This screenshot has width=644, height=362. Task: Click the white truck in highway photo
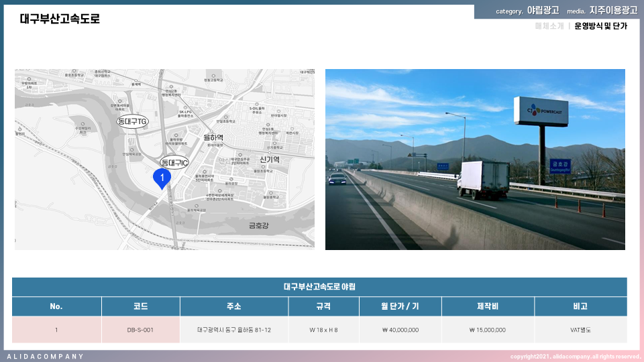(x=483, y=179)
